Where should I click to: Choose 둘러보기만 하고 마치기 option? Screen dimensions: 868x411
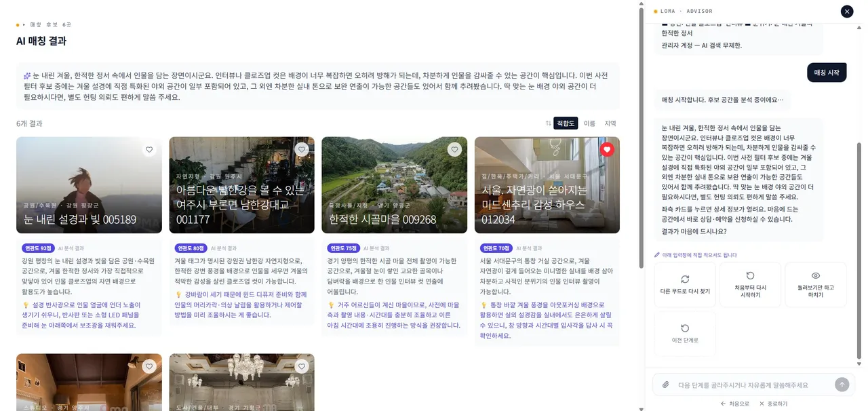coord(816,285)
